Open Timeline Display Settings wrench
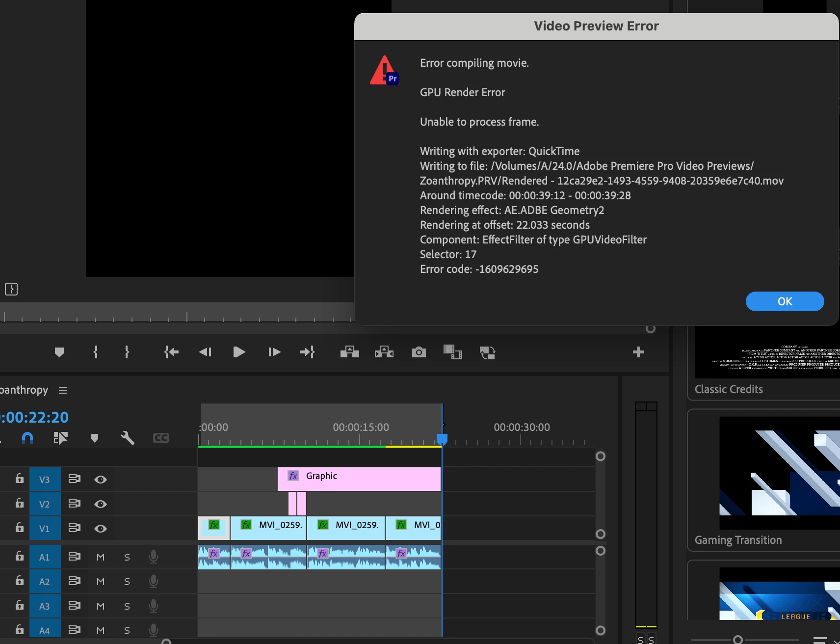Screen dimensions: 840x644 pyautogui.click(x=128, y=438)
